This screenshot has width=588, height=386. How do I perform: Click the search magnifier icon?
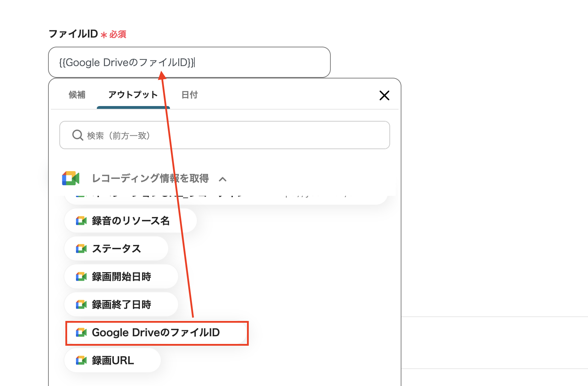coord(77,135)
